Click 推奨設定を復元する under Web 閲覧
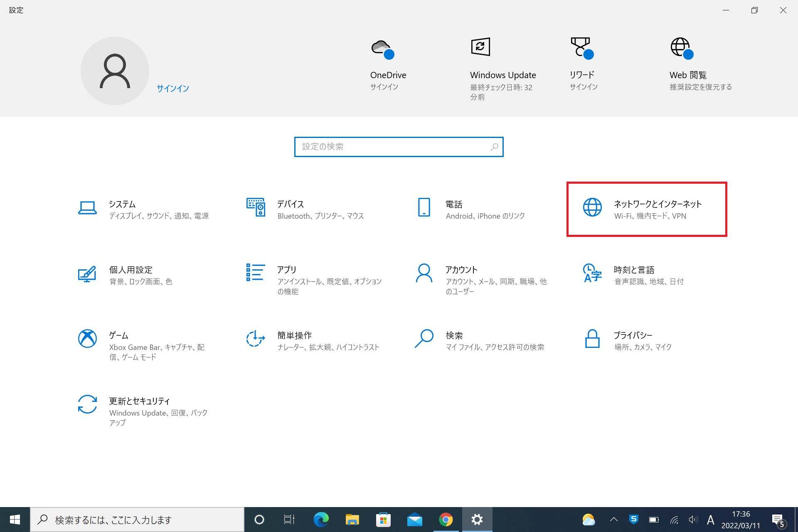The image size is (798, 532). (701, 87)
